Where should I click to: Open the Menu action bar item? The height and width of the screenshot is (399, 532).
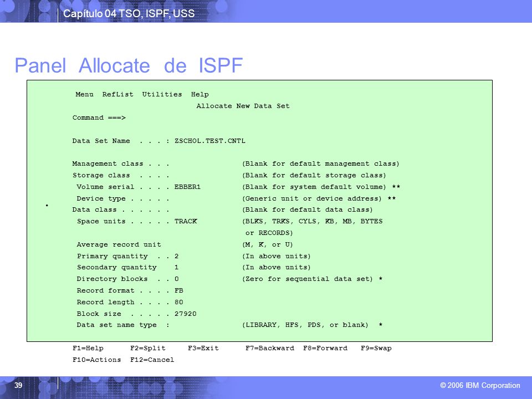(84, 94)
